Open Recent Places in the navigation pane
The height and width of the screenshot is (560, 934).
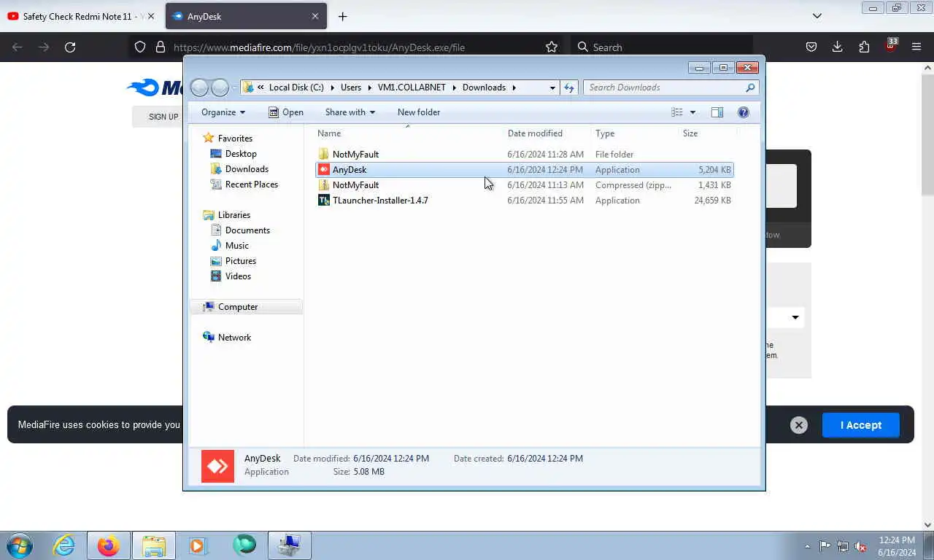click(x=251, y=184)
